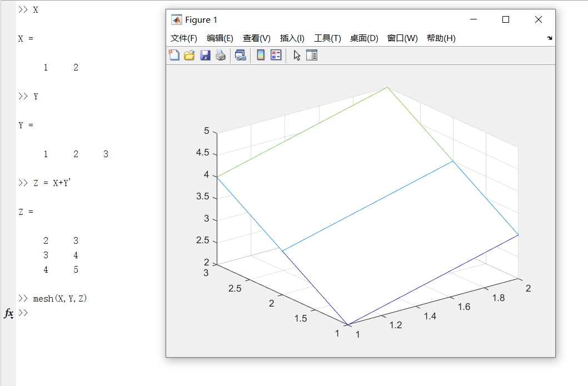Screen dimensions: 588x386
Task: Open the 查看(V) menu
Action: click(x=257, y=38)
